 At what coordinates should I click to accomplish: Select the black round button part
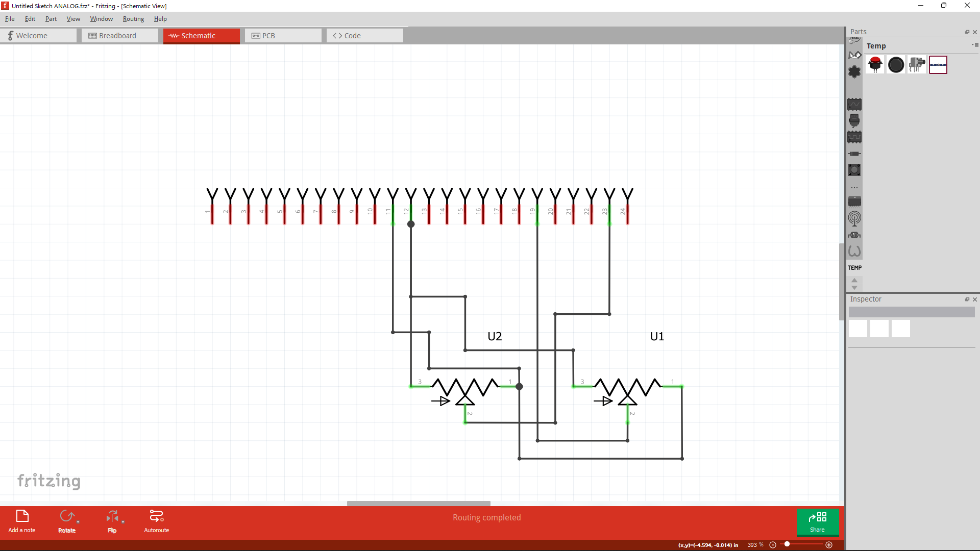click(896, 65)
